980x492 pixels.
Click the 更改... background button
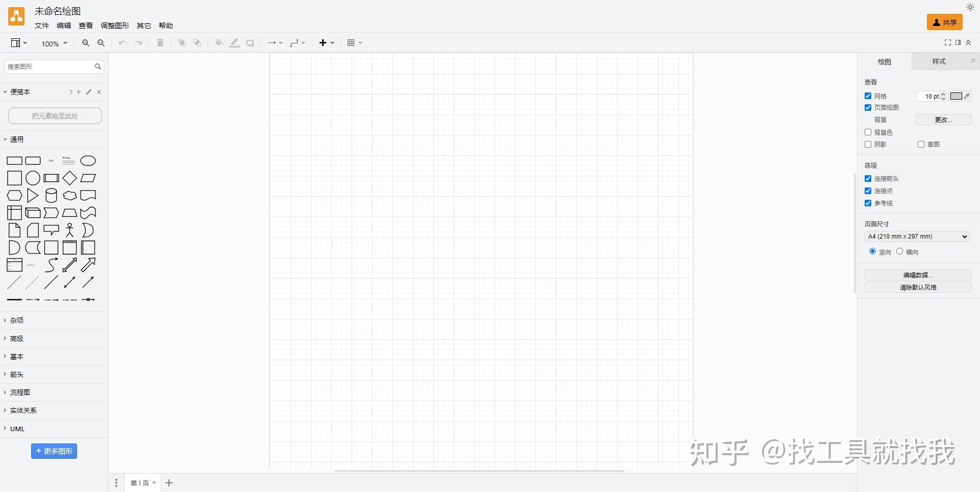(x=943, y=120)
